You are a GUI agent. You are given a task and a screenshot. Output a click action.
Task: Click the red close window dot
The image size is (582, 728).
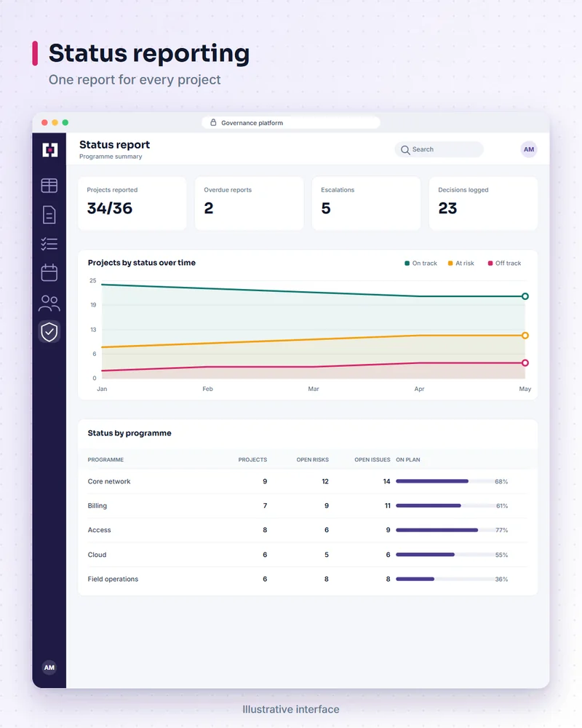pos(44,122)
